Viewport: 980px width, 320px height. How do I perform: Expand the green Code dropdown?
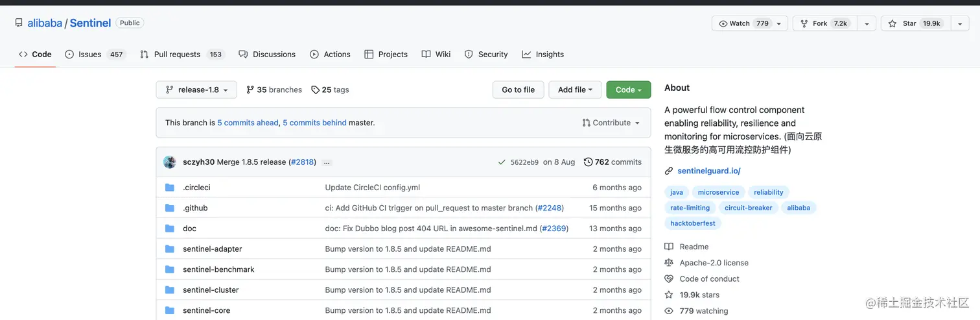tap(628, 90)
